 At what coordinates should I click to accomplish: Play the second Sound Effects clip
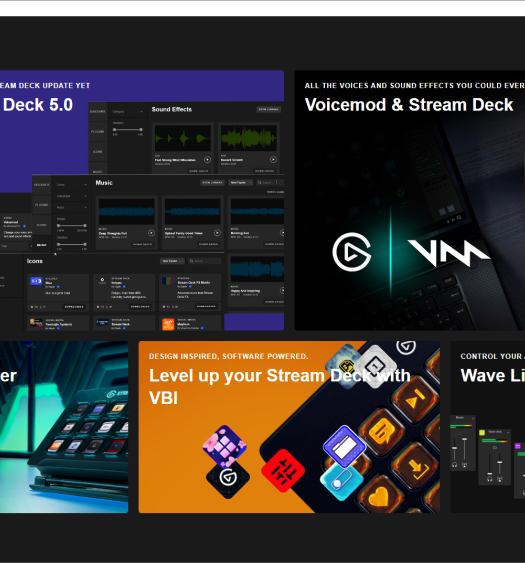tap(273, 159)
